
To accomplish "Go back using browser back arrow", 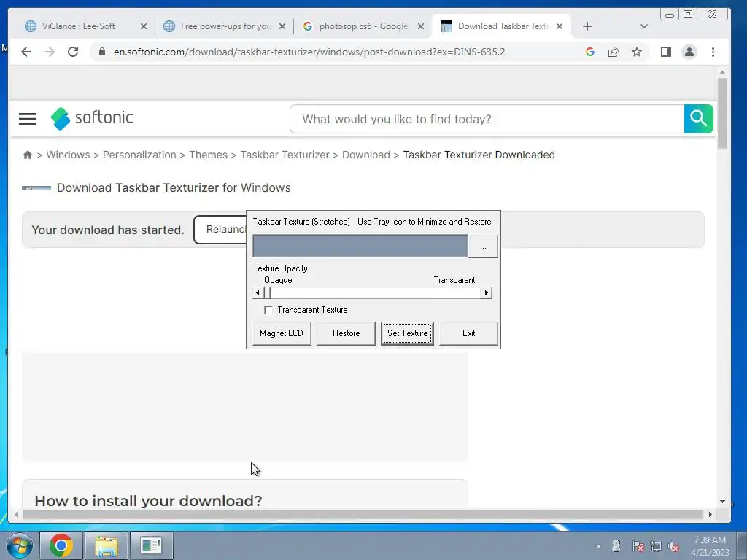I will (26, 52).
